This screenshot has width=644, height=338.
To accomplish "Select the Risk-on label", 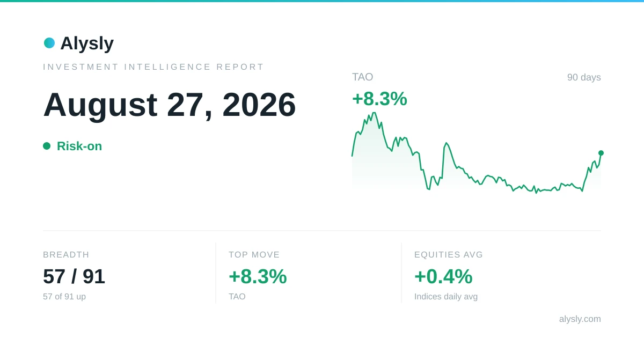I will point(79,146).
